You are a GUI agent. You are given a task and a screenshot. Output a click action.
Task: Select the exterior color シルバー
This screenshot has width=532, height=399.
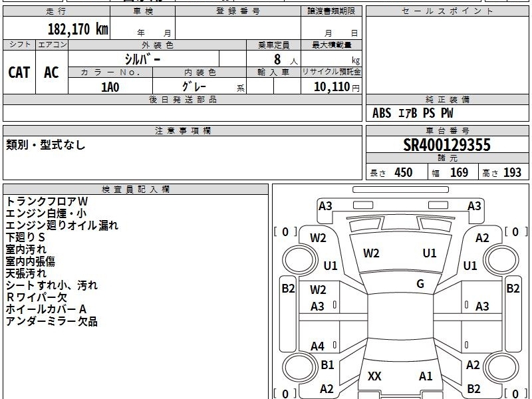[142, 60]
